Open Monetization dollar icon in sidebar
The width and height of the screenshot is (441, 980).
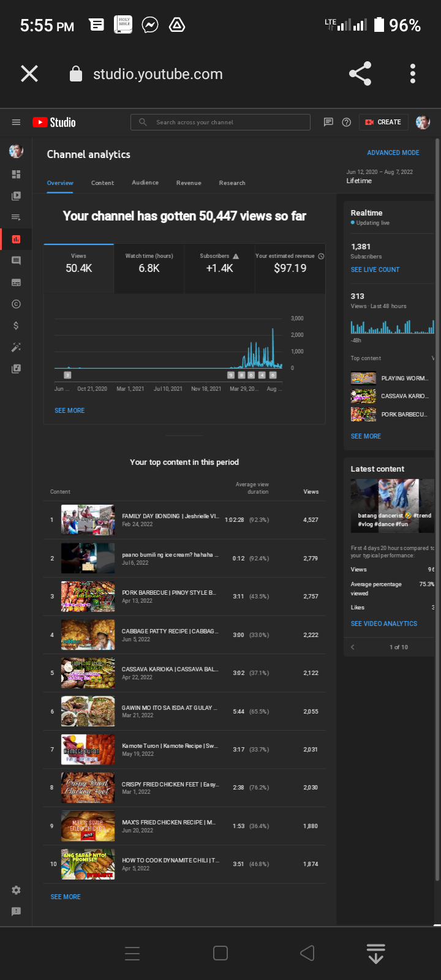(16, 325)
